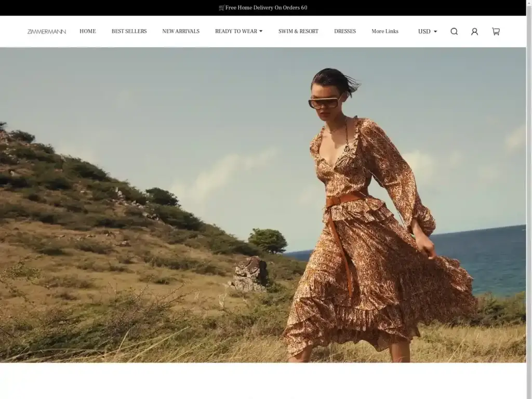Click the Free Home Delivery announcement text
Image resolution: width=532 pixels, height=399 pixels.
266,8
